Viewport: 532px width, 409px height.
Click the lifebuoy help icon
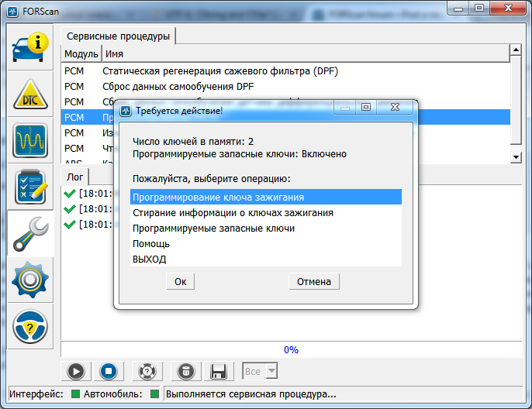click(x=145, y=371)
